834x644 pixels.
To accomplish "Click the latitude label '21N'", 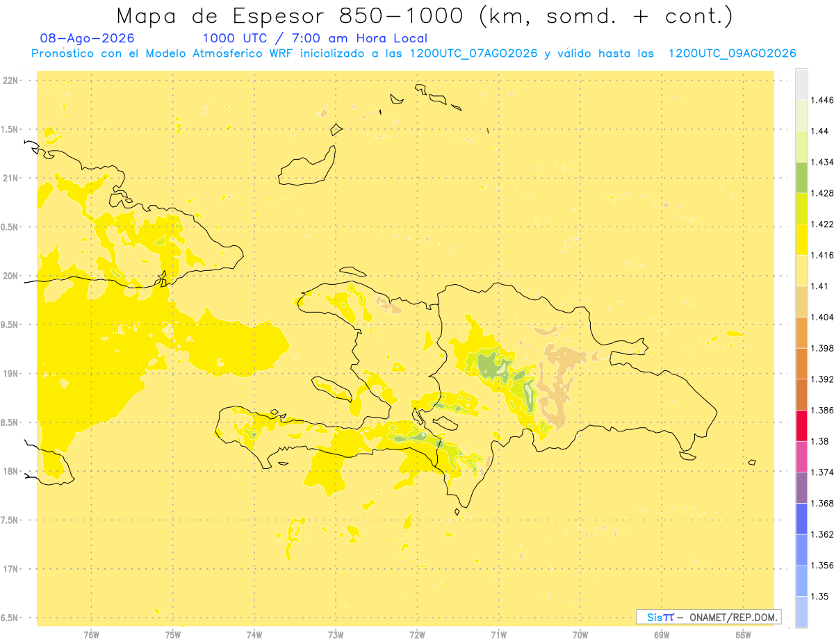I will click(x=11, y=179).
